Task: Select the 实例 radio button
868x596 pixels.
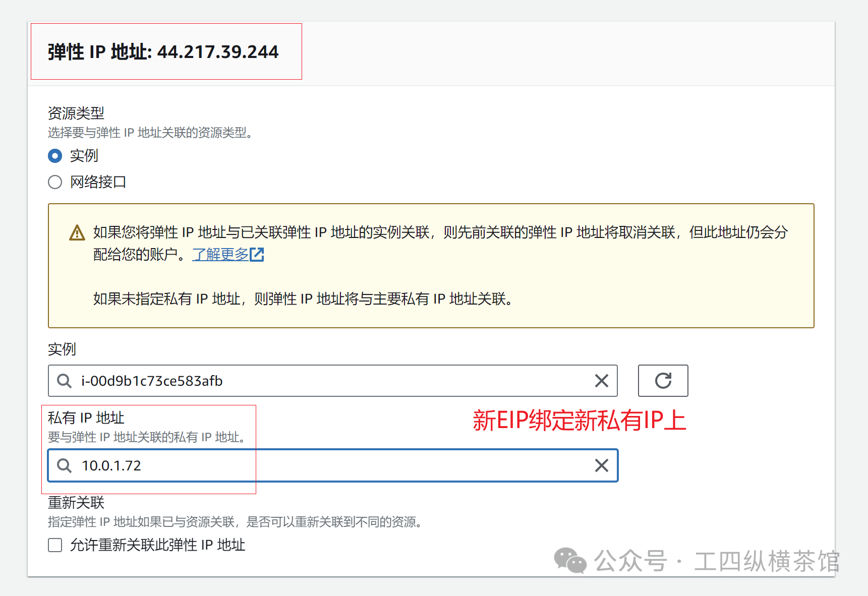Action: pyautogui.click(x=55, y=156)
